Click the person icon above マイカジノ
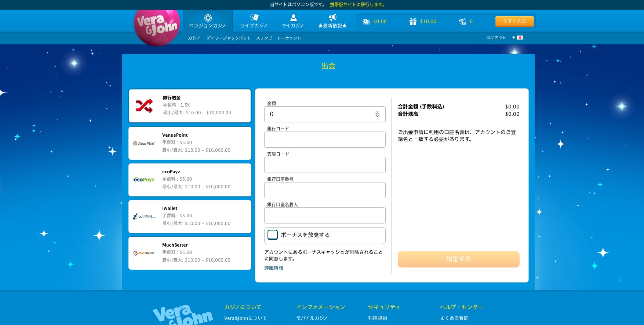The height and width of the screenshot is (325, 644). click(293, 18)
